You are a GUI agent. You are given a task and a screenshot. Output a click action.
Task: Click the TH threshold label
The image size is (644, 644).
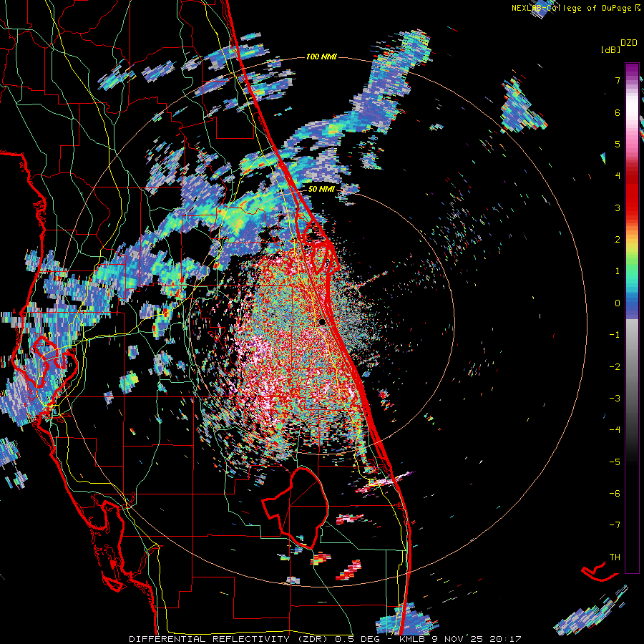click(x=615, y=557)
